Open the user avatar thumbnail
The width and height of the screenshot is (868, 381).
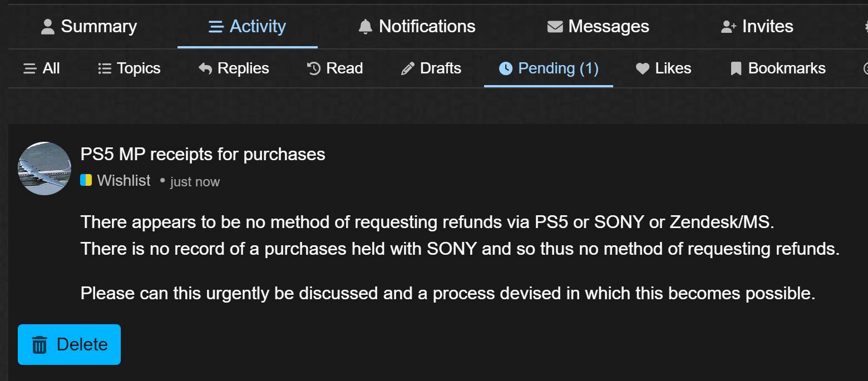pos(45,169)
